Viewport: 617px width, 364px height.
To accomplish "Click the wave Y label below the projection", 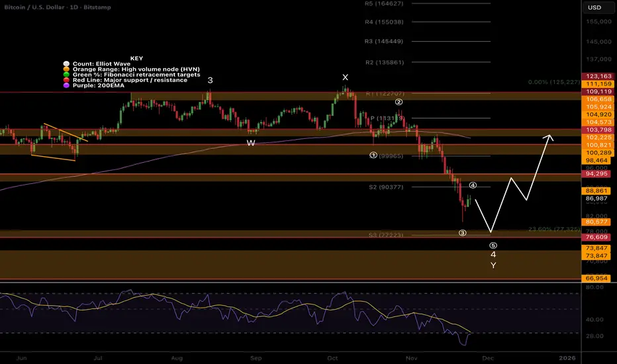I will pyautogui.click(x=493, y=265).
